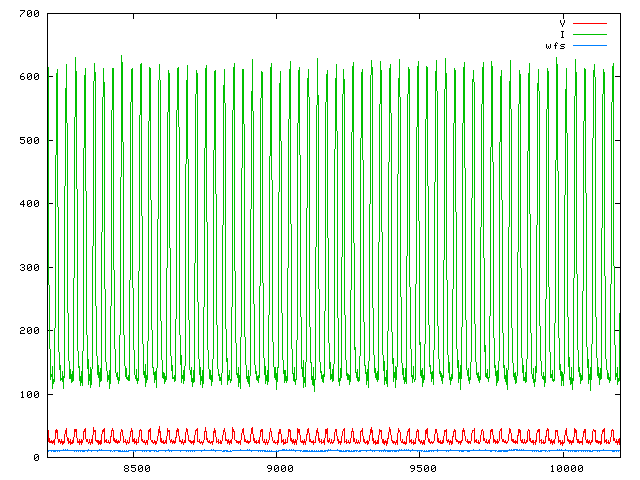Click the 10000 x-axis tick label
The width and height of the screenshot is (640, 480).
pyautogui.click(x=566, y=468)
